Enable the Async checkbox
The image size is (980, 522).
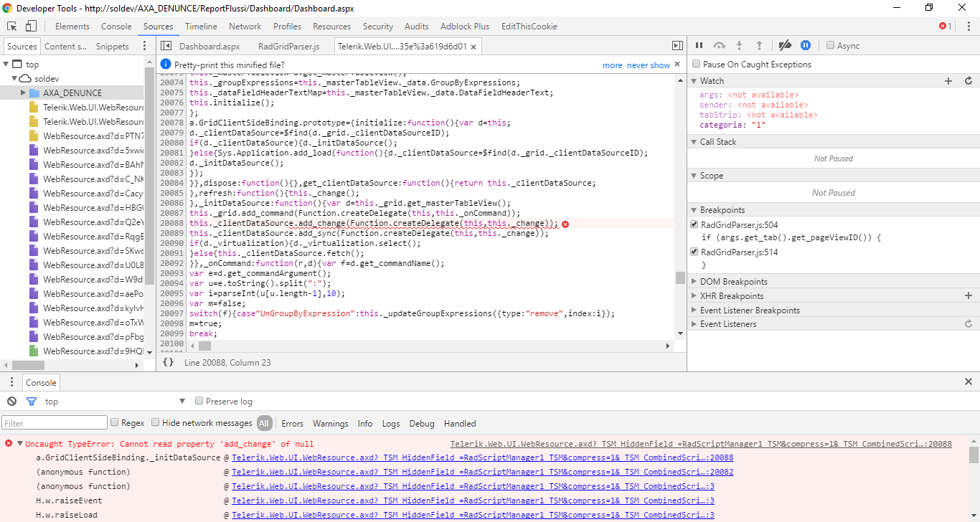(x=831, y=45)
